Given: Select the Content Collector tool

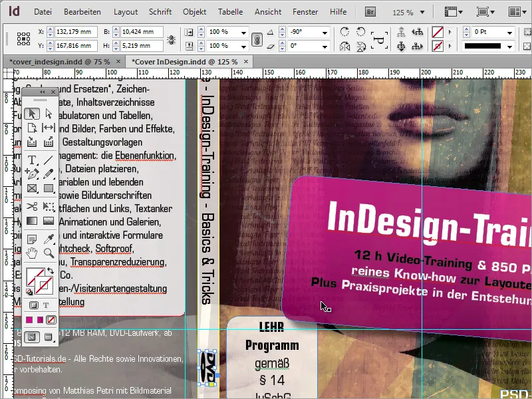Looking at the screenshot, I should [32, 142].
